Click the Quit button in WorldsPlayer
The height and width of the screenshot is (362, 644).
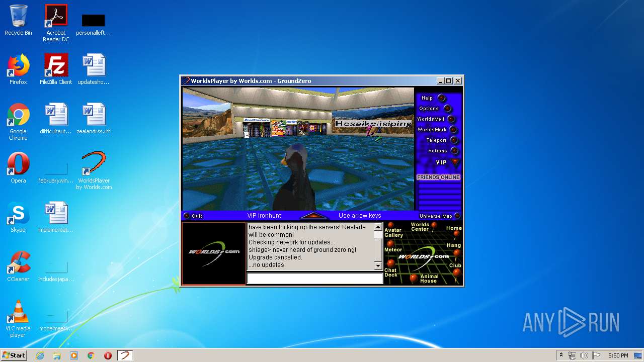pos(193,216)
